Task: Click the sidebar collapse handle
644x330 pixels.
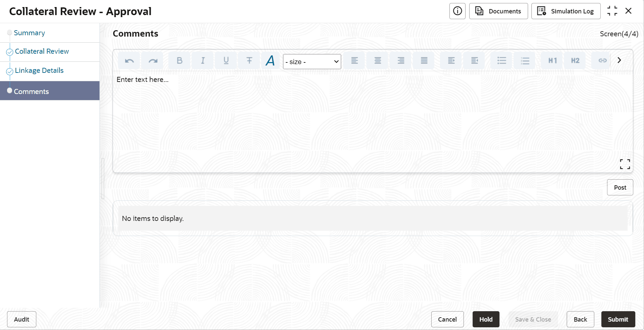Action: click(103, 179)
